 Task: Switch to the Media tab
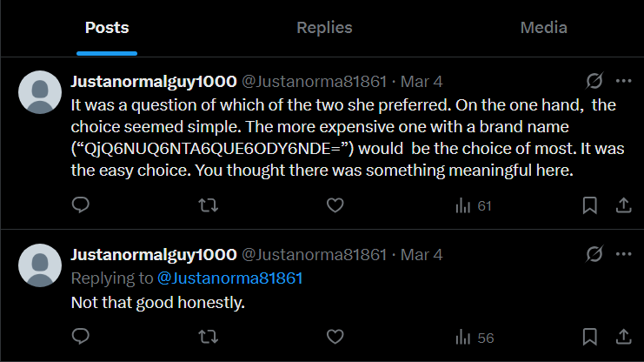(x=543, y=28)
